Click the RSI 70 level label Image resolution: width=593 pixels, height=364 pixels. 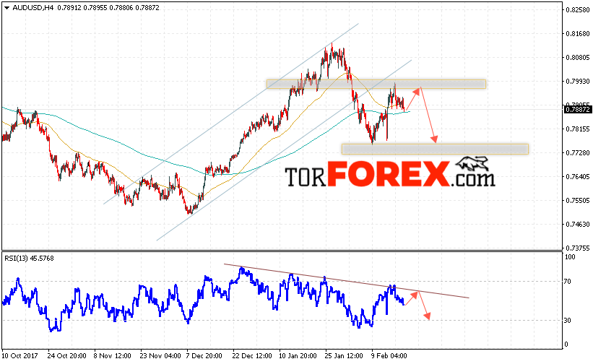coord(568,281)
